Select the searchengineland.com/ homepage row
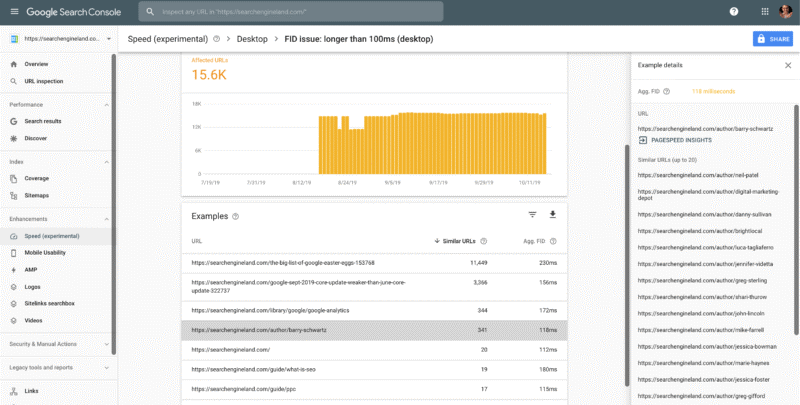This screenshot has height=405, width=800. point(374,350)
